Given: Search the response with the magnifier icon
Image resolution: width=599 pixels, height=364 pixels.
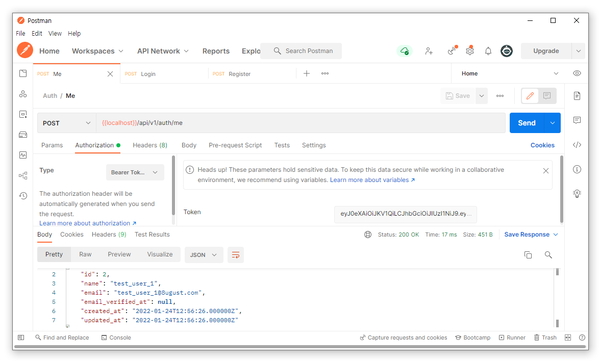Looking at the screenshot, I should [548, 255].
